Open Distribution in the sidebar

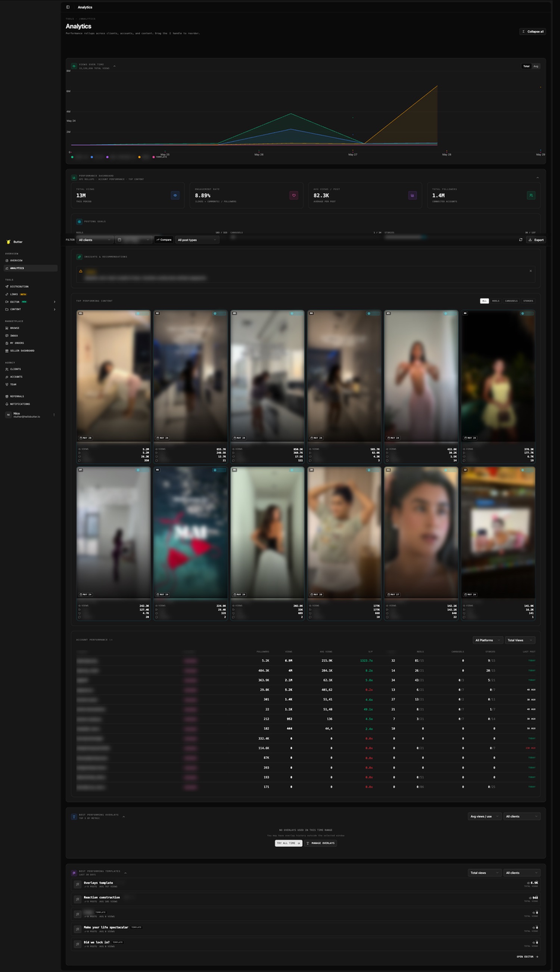click(30, 287)
